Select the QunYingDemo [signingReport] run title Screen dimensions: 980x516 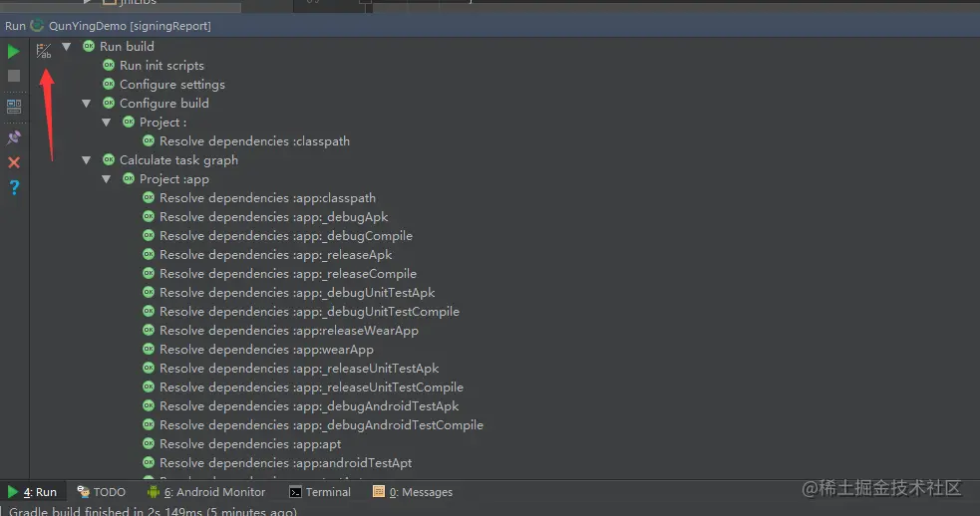click(130, 26)
